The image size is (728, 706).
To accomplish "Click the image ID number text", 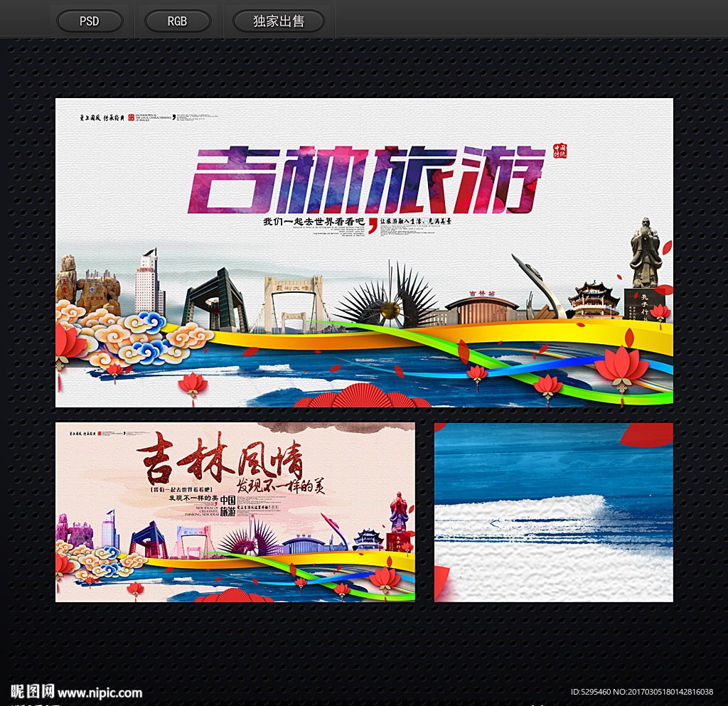I will (642, 692).
